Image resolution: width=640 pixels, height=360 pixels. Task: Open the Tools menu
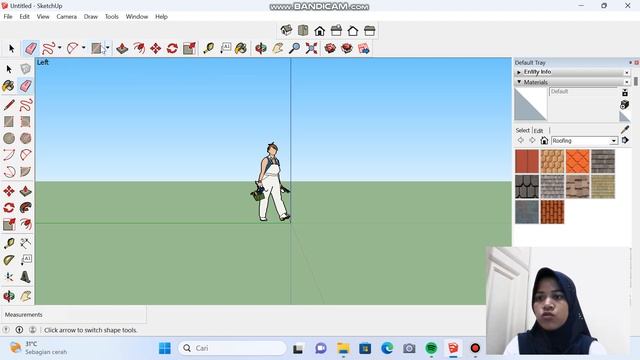click(111, 17)
